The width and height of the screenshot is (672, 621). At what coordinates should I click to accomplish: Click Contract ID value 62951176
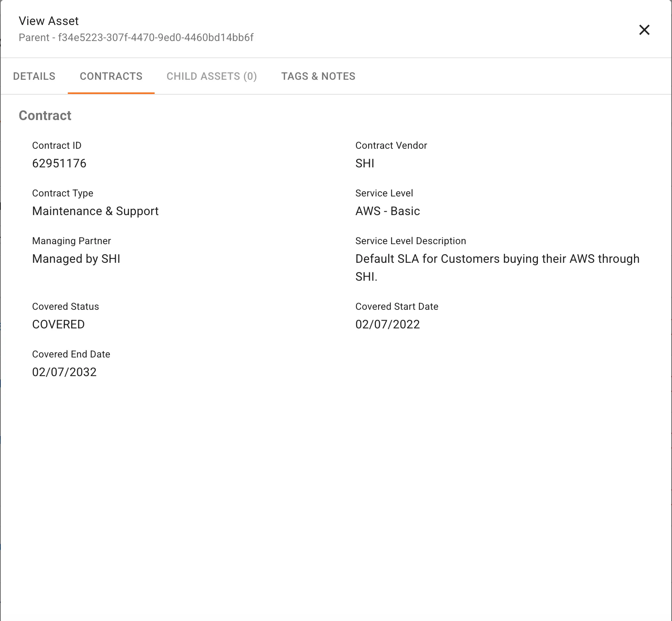point(59,163)
